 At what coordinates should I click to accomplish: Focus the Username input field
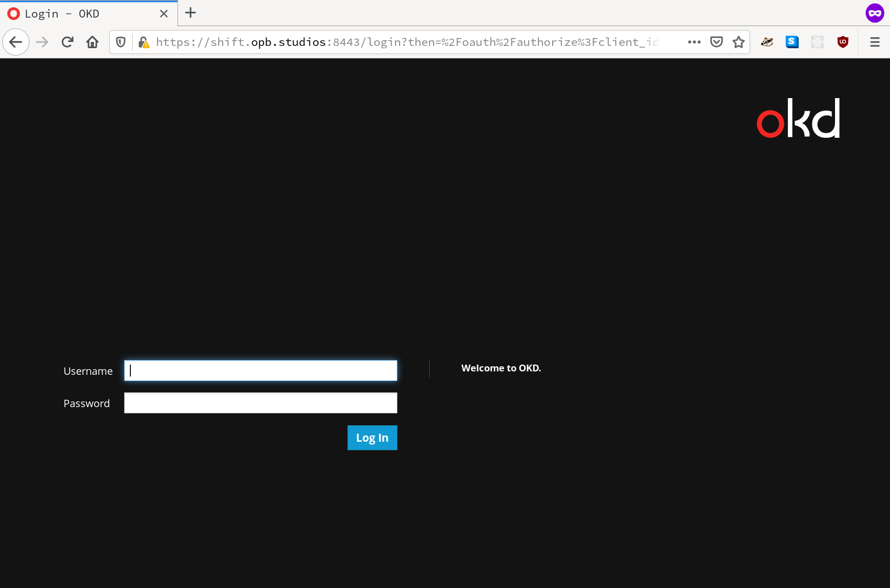[x=261, y=371]
